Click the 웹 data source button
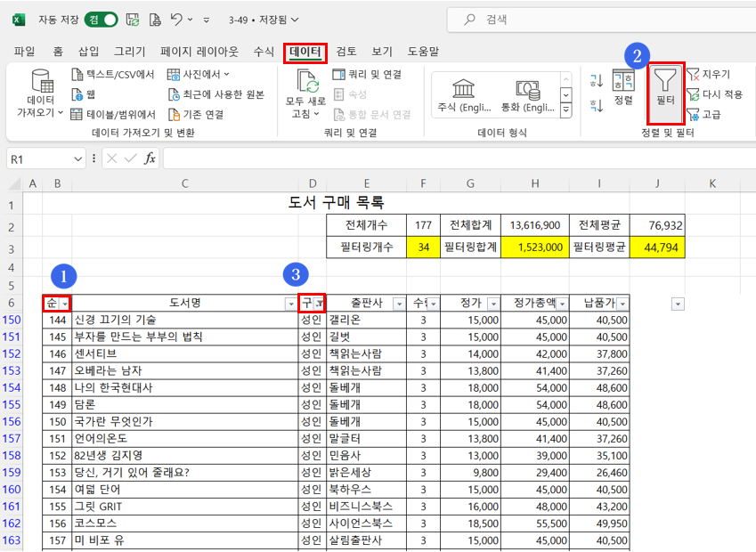This screenshot has width=756, height=552. [x=83, y=94]
